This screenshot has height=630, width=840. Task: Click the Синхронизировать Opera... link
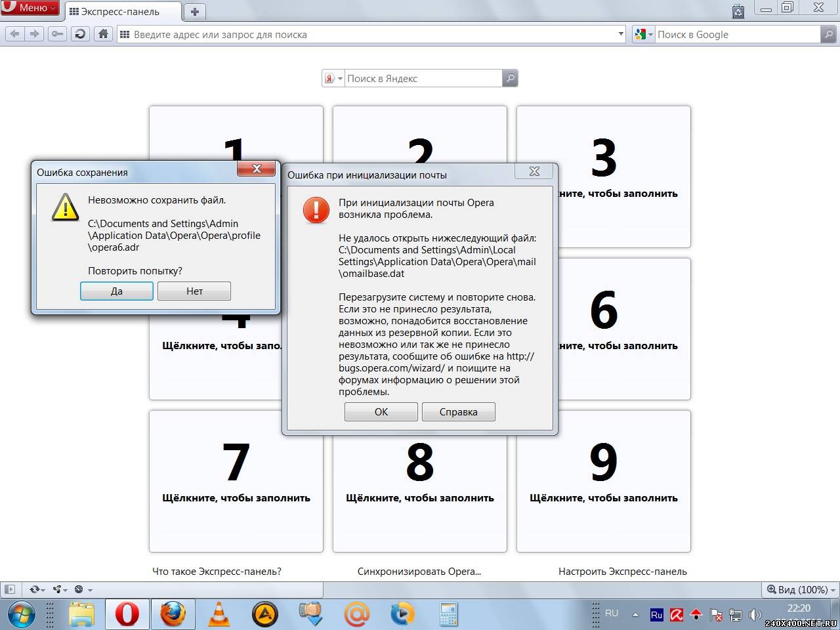(419, 571)
